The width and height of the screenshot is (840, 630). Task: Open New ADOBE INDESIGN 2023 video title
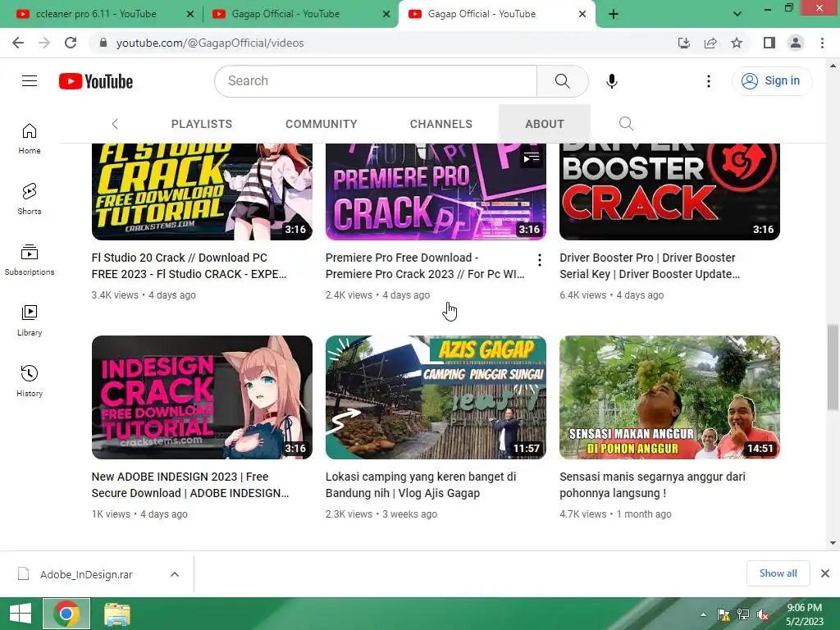[x=190, y=485]
